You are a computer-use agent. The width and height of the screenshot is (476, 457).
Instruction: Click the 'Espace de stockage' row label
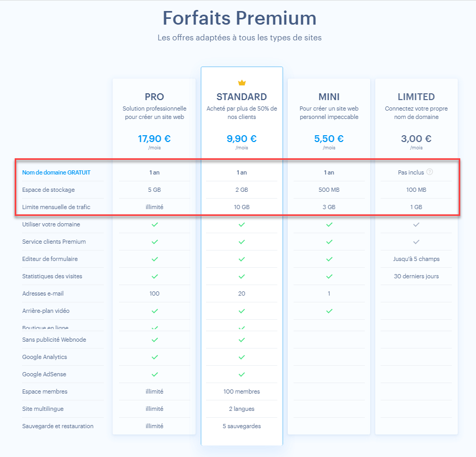[x=47, y=190]
